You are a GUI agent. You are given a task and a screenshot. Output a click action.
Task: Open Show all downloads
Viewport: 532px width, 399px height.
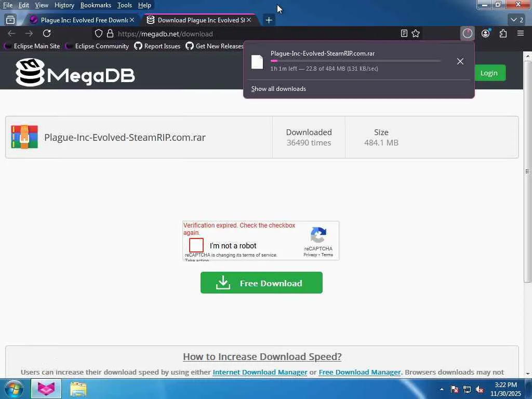pyautogui.click(x=278, y=89)
